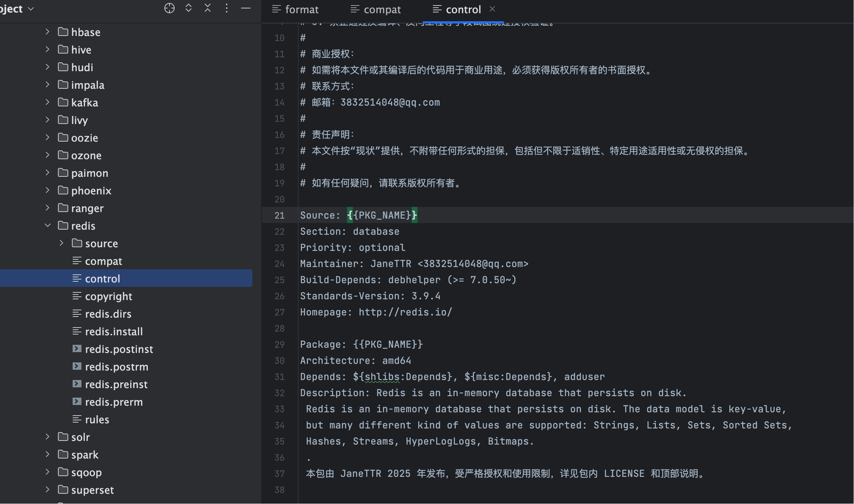Viewport: 854px width, 504px height.
Task: Click line number 29 in the gutter
Action: 280,344
